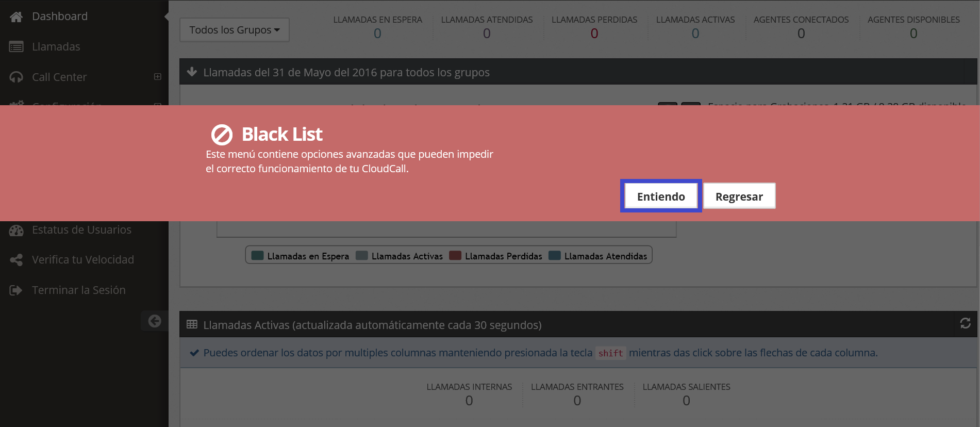980x427 pixels.
Task: Click the LLAMADAS ACTIVAS counter value
Action: click(695, 34)
